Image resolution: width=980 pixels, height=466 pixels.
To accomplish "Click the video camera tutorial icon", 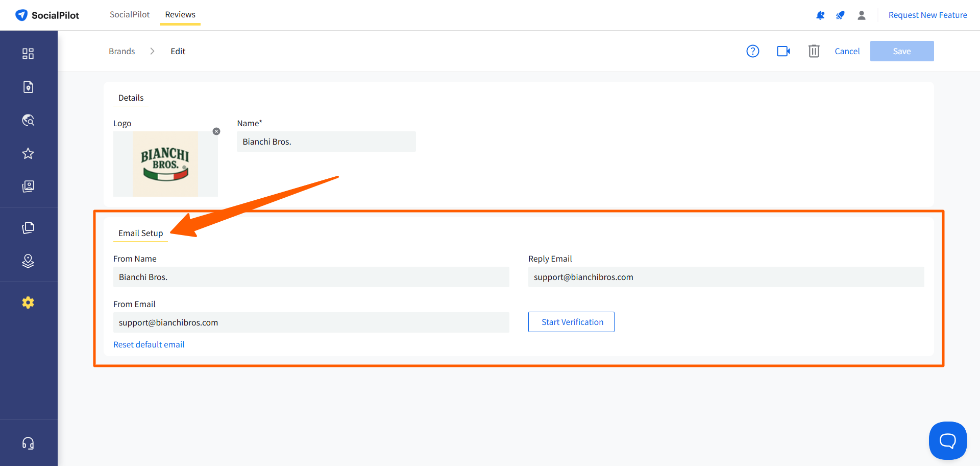I will click(783, 51).
